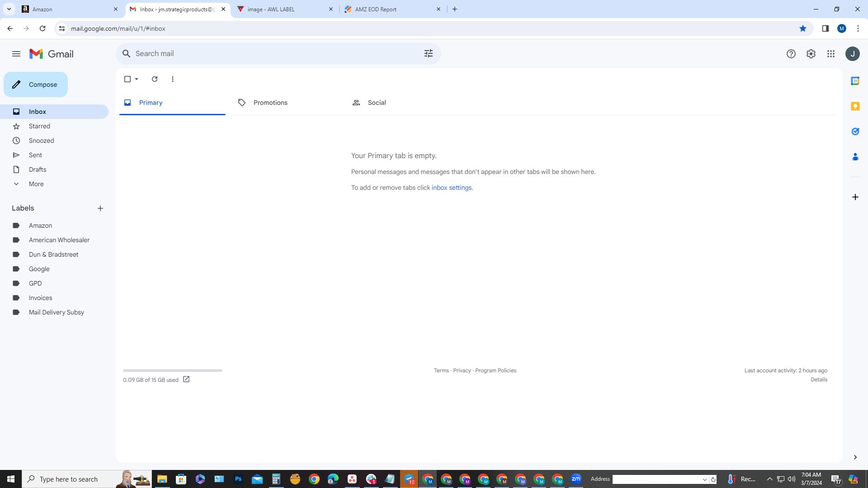Open the Sent folder
Image resolution: width=868 pixels, height=488 pixels.
point(54,155)
